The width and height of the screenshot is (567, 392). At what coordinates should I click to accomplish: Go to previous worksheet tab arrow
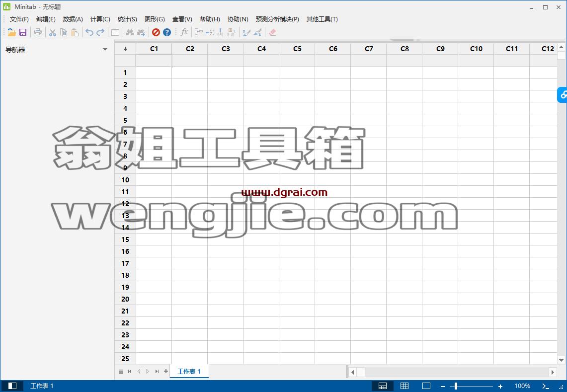click(139, 372)
